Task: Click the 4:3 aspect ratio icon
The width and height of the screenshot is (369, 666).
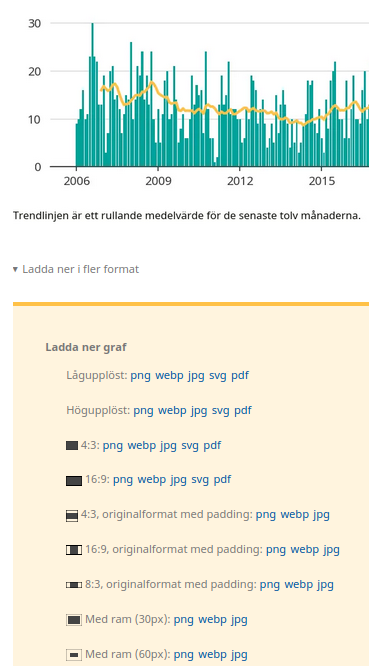Action: 72,446
